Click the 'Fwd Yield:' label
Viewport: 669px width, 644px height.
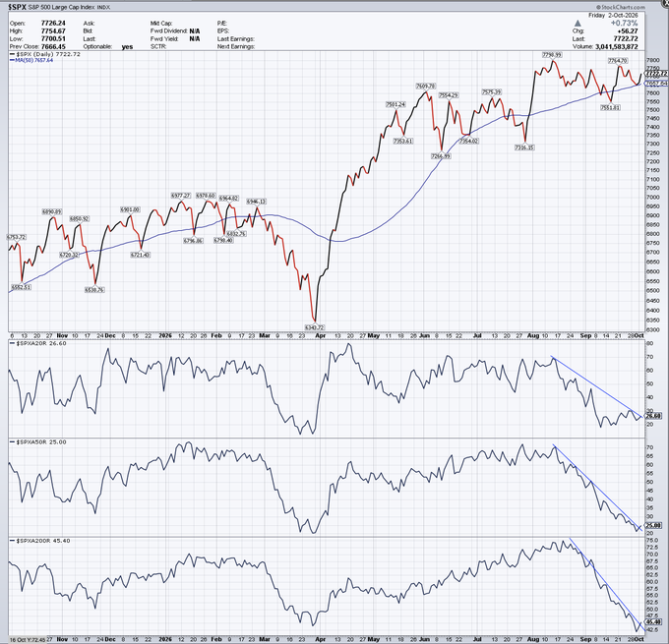[x=163, y=38]
